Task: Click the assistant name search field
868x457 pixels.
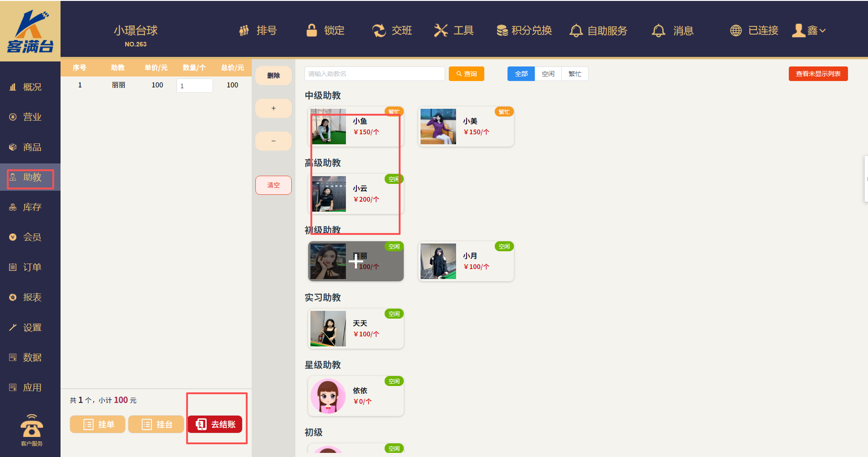Action: coord(374,74)
